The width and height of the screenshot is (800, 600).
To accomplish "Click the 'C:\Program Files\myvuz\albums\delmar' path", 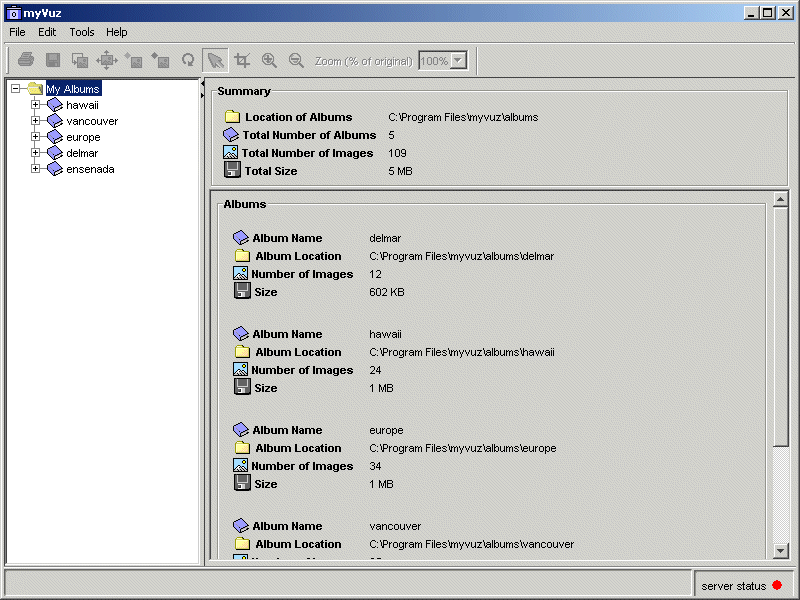I will click(462, 256).
